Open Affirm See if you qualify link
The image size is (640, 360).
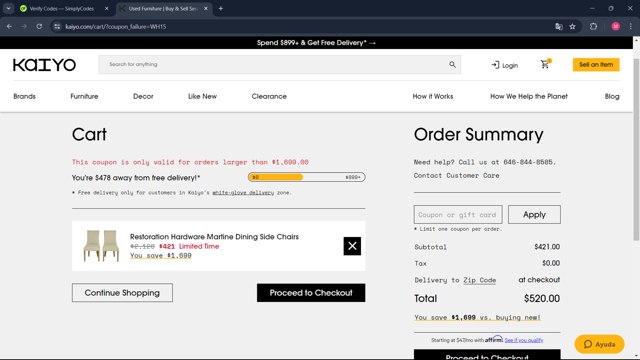[524, 340]
